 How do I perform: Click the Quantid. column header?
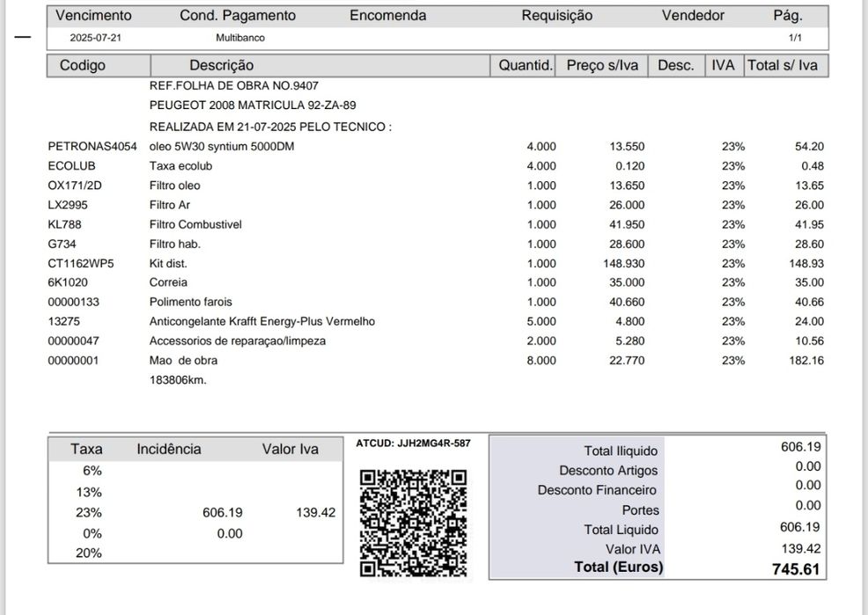(x=526, y=65)
